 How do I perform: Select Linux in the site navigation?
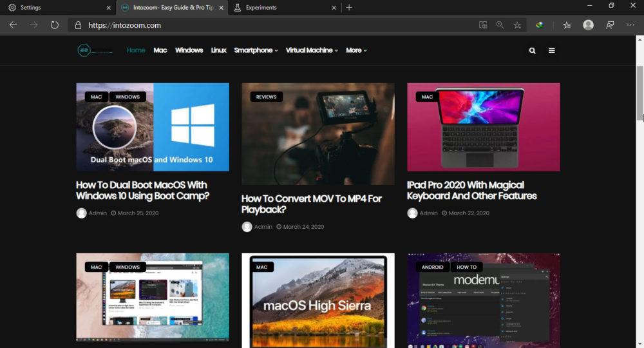point(218,50)
